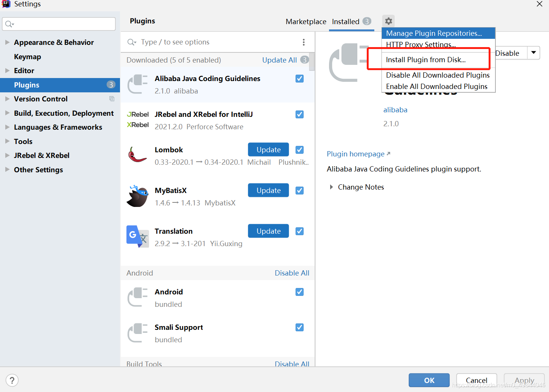Click the MyBatisX bird icon

coord(137,196)
